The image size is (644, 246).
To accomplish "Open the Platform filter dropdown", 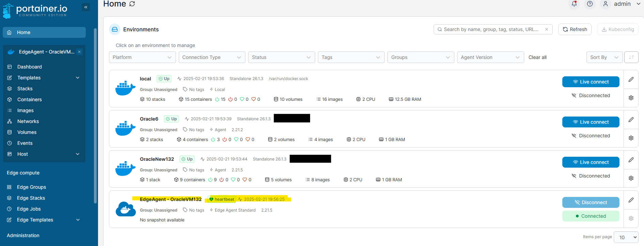I will (x=142, y=57).
